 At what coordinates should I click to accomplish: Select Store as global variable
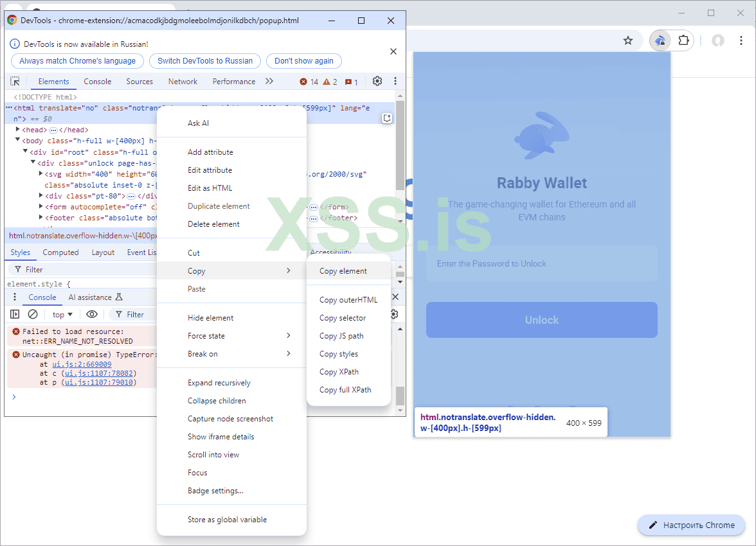(x=232, y=520)
